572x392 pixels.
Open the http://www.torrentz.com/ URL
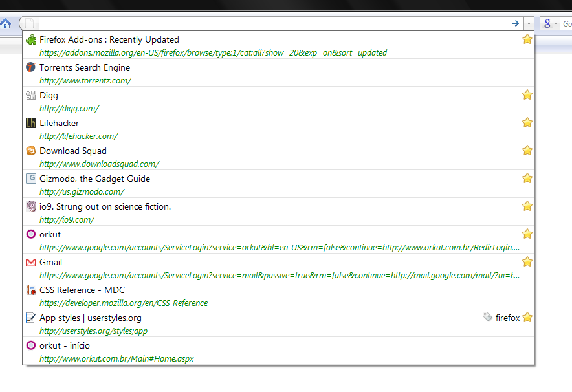(x=85, y=81)
